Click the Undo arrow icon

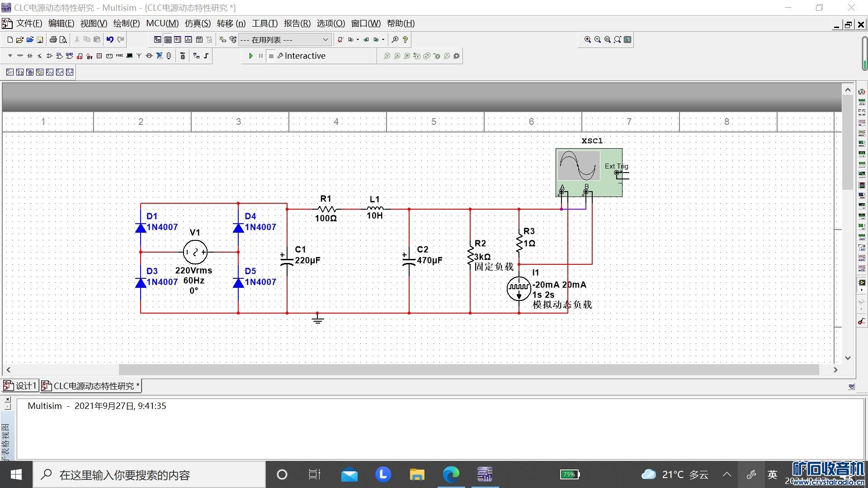(x=110, y=40)
